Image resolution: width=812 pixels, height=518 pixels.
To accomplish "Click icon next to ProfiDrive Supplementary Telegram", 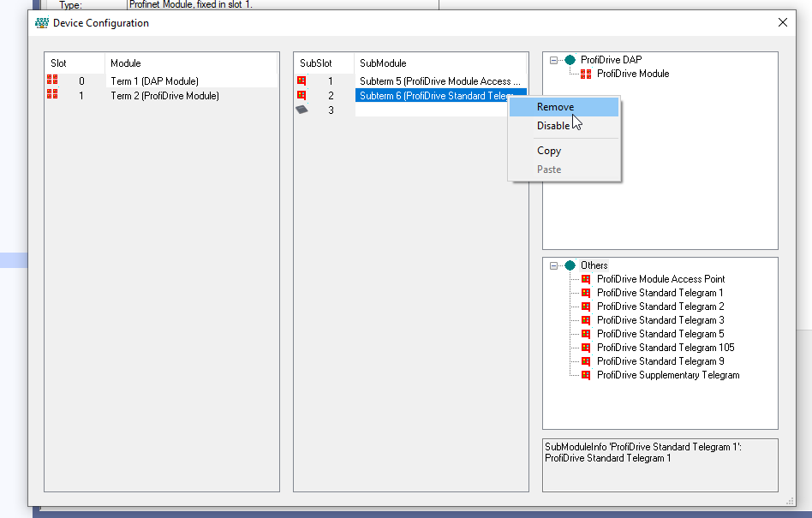I will click(x=586, y=375).
